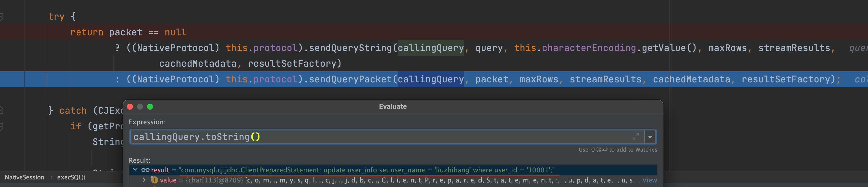Click the execSQL() breadcrumb

pyautogui.click(x=71, y=177)
